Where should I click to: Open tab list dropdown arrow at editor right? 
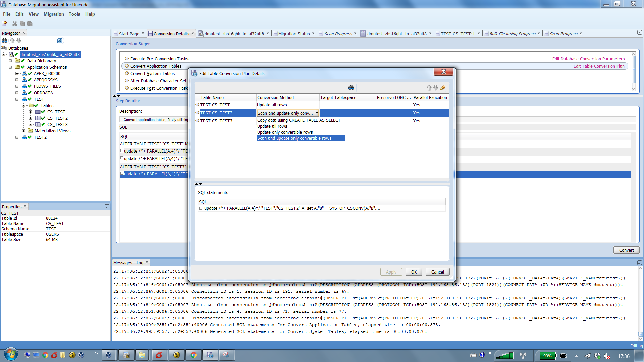coord(640,33)
